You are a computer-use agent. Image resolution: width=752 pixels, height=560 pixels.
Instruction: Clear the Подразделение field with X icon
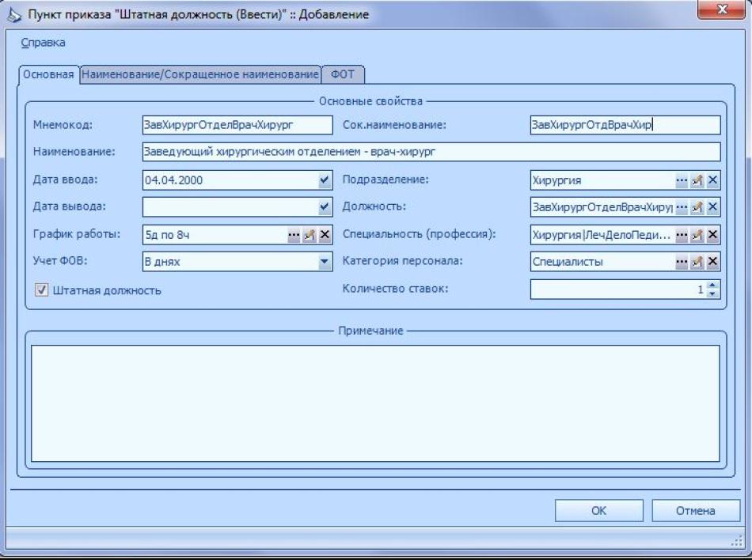(x=712, y=180)
